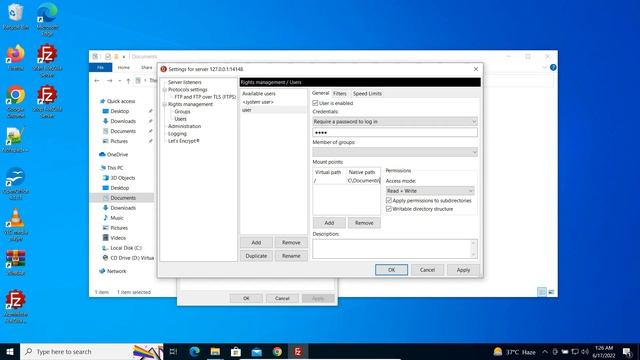This screenshot has width=640, height=360.
Task: Open File Explorer from the taskbar
Action: point(215,351)
